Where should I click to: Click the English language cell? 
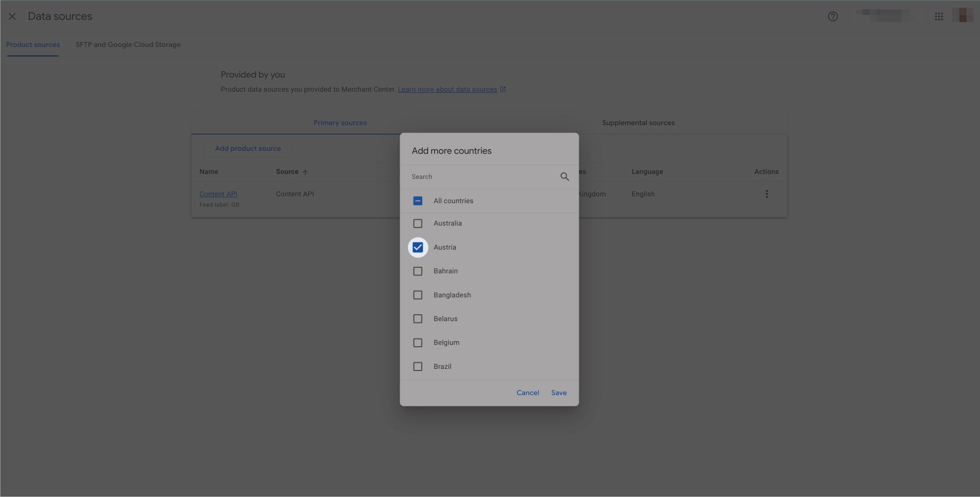point(643,194)
